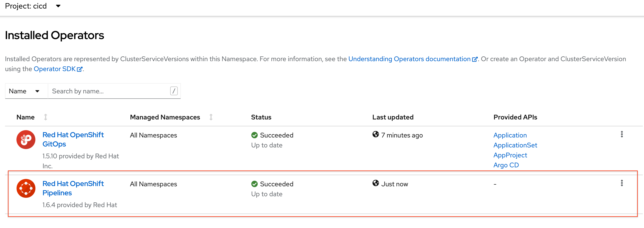Click the Red Hat OpenShift GitOps logo icon
Screen dimensions: 644x228
point(26,139)
